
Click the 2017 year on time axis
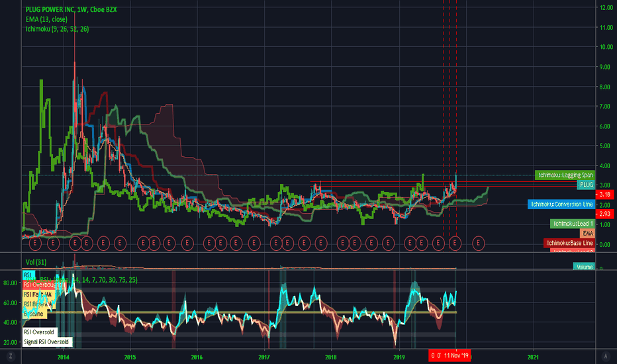pos(264,357)
